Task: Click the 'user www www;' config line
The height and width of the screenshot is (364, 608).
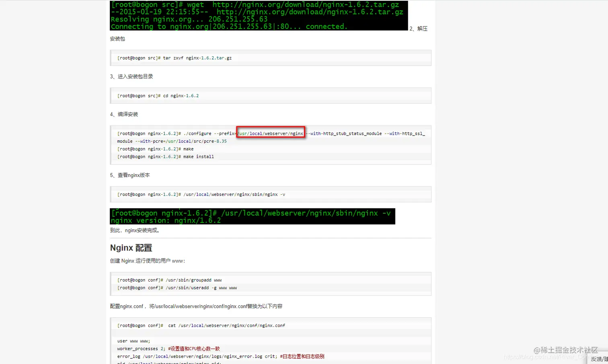Action: coord(134,341)
